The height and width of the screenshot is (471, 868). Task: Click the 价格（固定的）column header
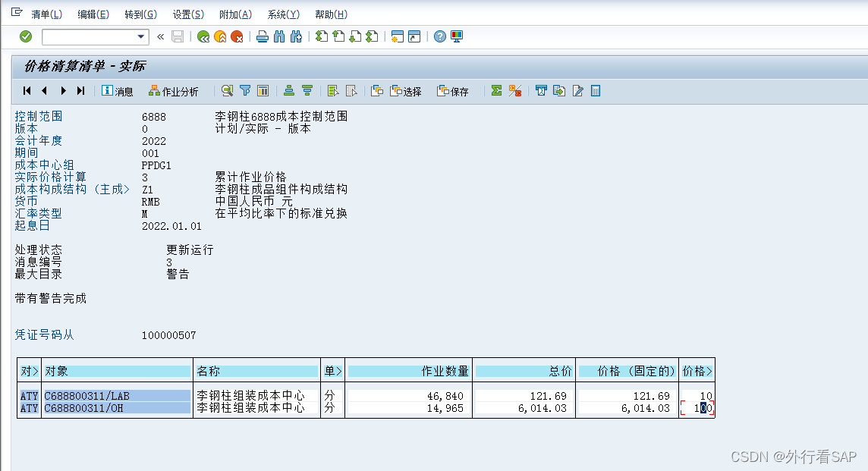627,371
